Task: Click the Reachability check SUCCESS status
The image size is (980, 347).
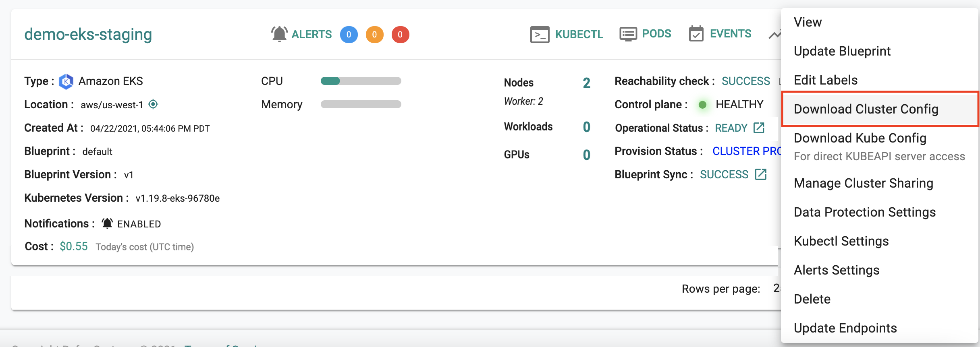Action: tap(746, 81)
